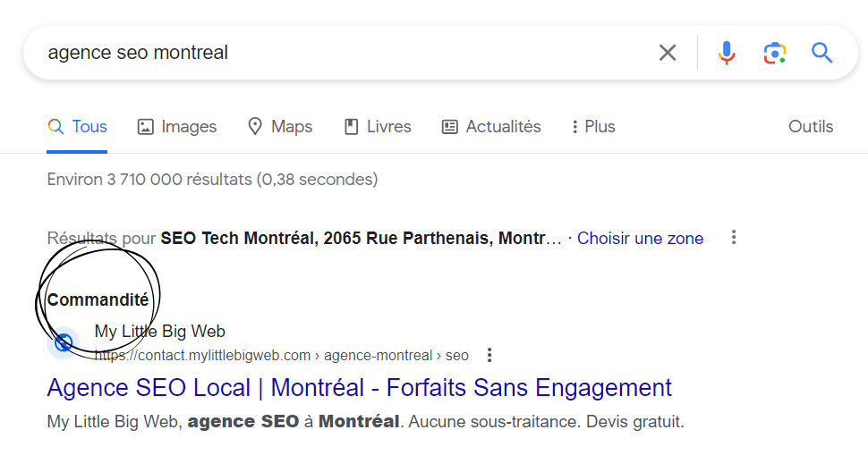This screenshot has width=868, height=472.
Task: Switch to the Images tab
Action: click(x=177, y=127)
